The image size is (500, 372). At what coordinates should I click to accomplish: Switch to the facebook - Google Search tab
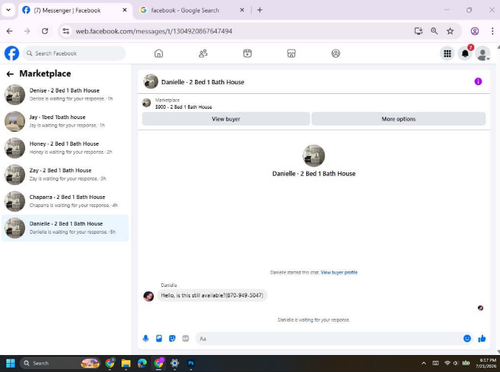tap(185, 10)
